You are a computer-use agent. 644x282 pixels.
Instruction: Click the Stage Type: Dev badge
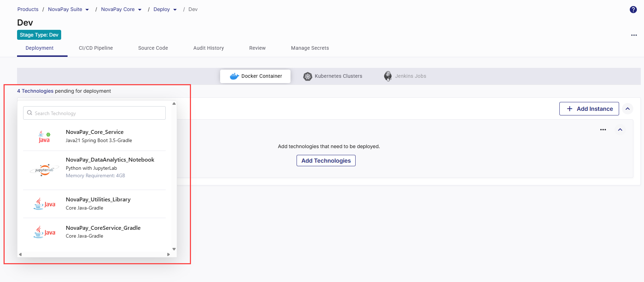coord(39,35)
